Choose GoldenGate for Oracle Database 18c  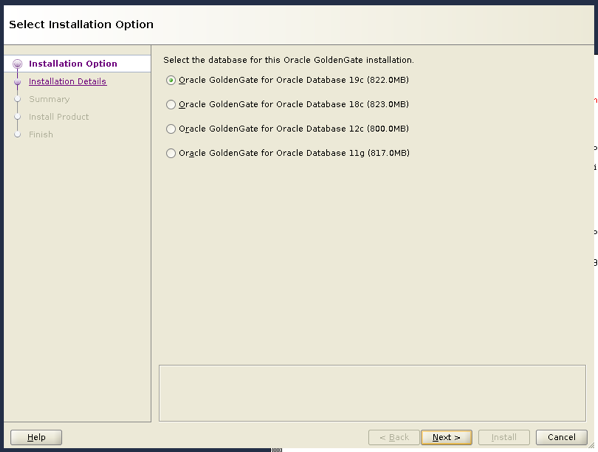tap(171, 105)
